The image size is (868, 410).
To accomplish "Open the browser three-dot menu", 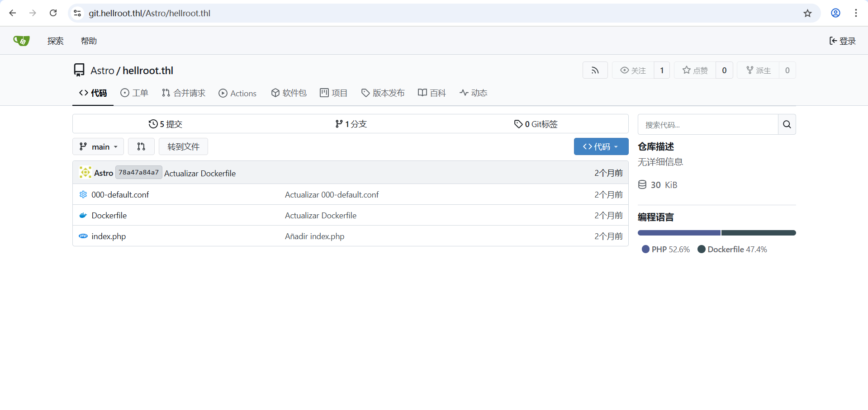I will (856, 13).
